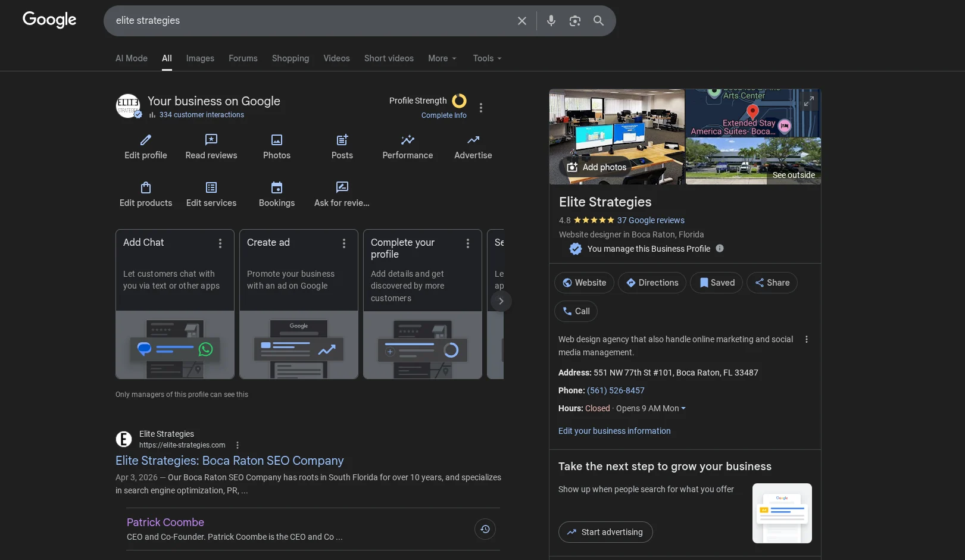
Task: Start voice search with microphone icon
Action: (551, 21)
